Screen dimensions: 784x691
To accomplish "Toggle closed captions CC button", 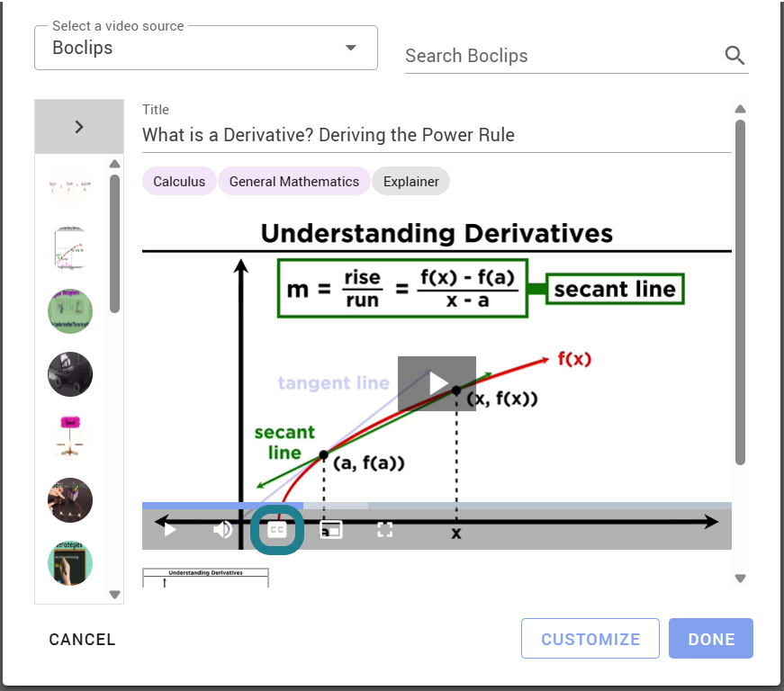I will (x=277, y=530).
